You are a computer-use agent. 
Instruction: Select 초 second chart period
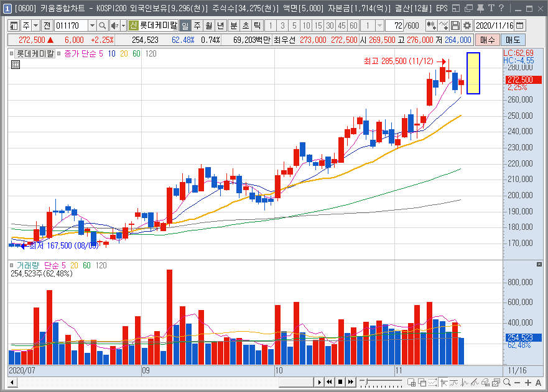coord(246,25)
